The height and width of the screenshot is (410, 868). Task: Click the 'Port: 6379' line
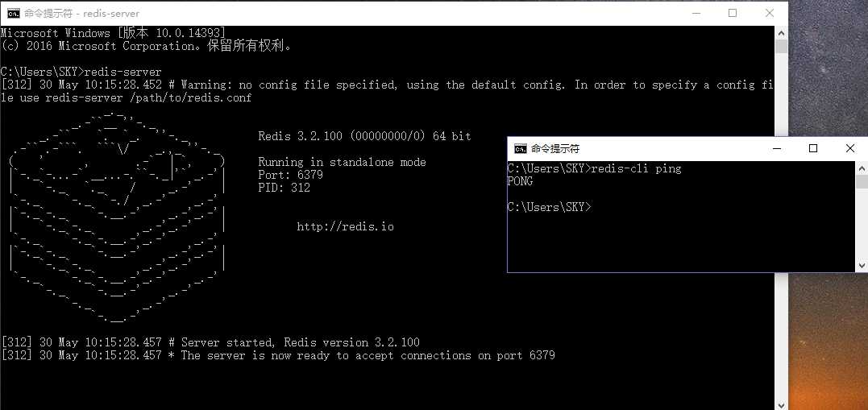tap(291, 175)
